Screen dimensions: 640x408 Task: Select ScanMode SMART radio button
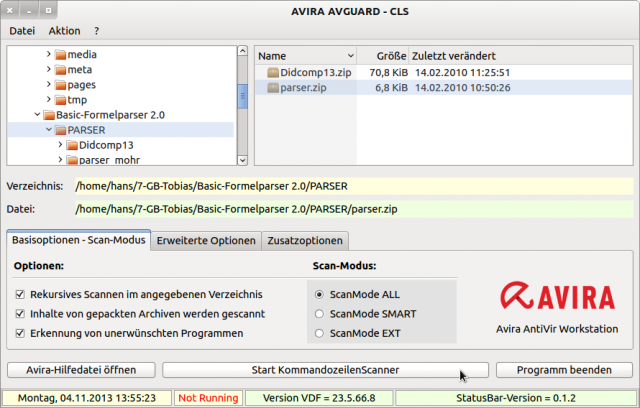(x=320, y=314)
